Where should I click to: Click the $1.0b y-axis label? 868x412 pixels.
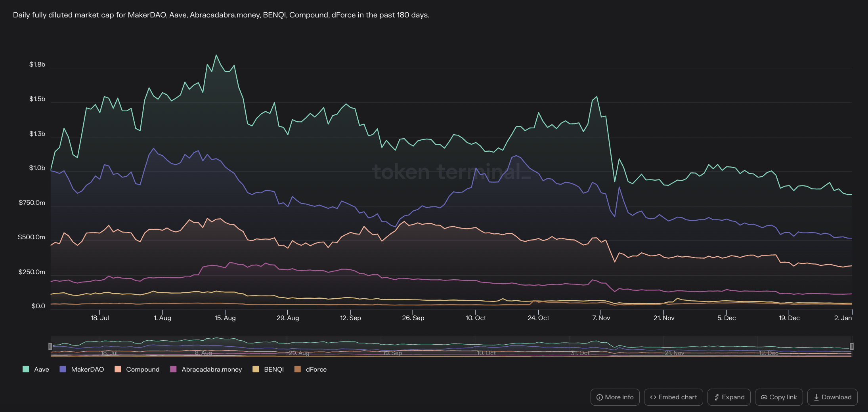(37, 168)
